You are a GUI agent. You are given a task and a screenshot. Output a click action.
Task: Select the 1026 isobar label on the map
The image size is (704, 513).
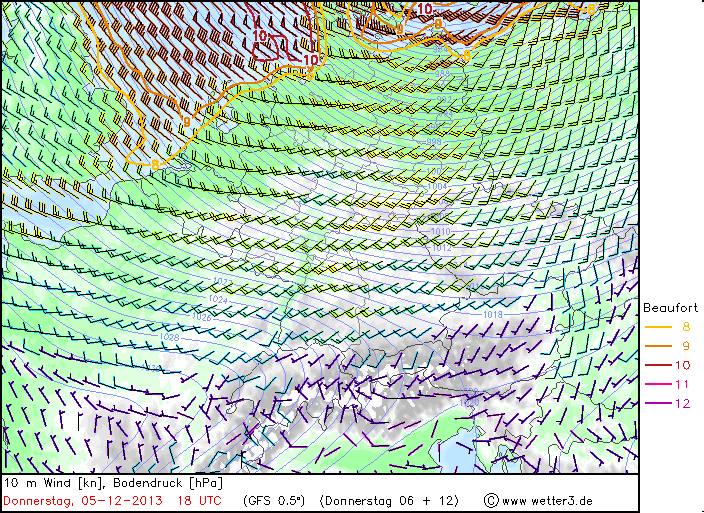[201, 317]
